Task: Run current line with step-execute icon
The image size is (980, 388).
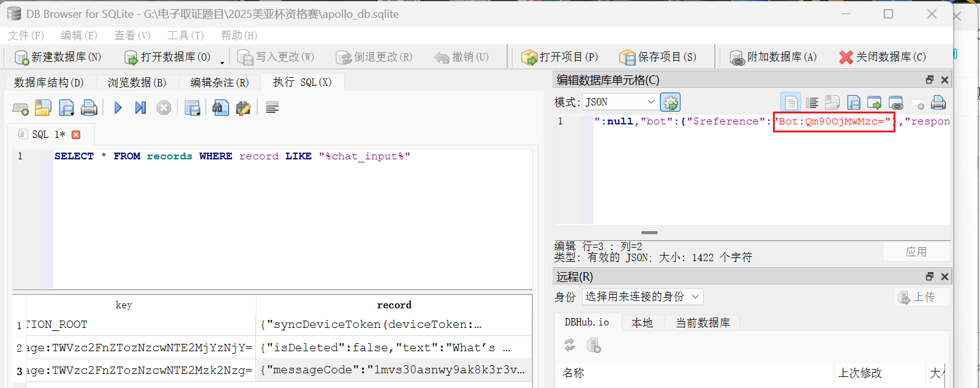Action: coord(140,108)
